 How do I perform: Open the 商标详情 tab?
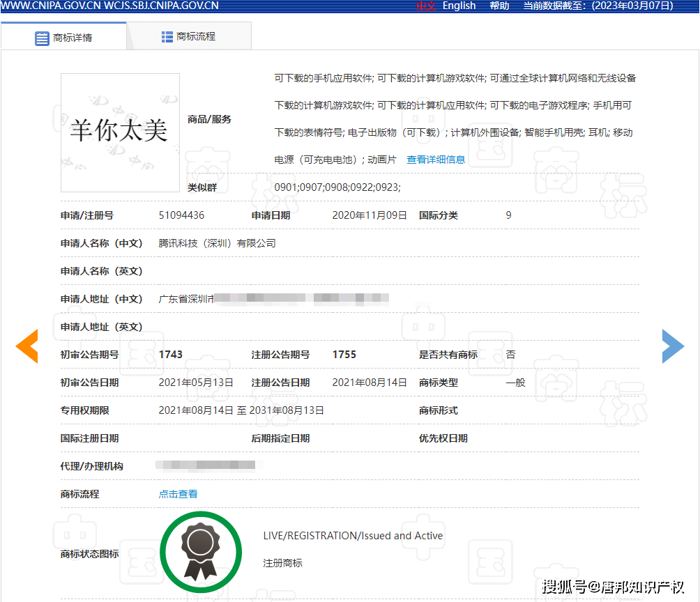[64, 37]
